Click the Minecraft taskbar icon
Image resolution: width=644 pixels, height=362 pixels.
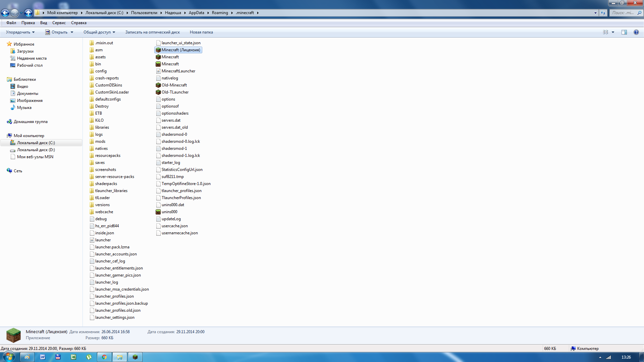[135, 357]
